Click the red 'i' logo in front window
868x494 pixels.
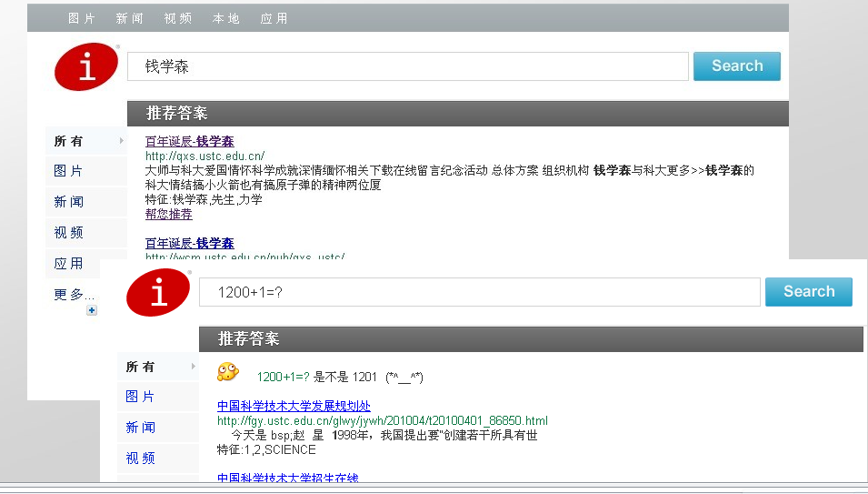pyautogui.click(x=158, y=292)
